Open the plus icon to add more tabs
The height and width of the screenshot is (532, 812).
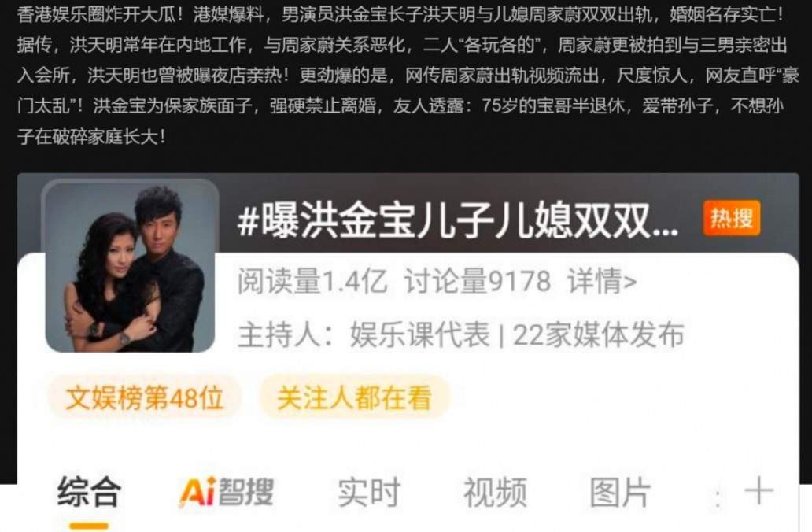click(x=758, y=491)
